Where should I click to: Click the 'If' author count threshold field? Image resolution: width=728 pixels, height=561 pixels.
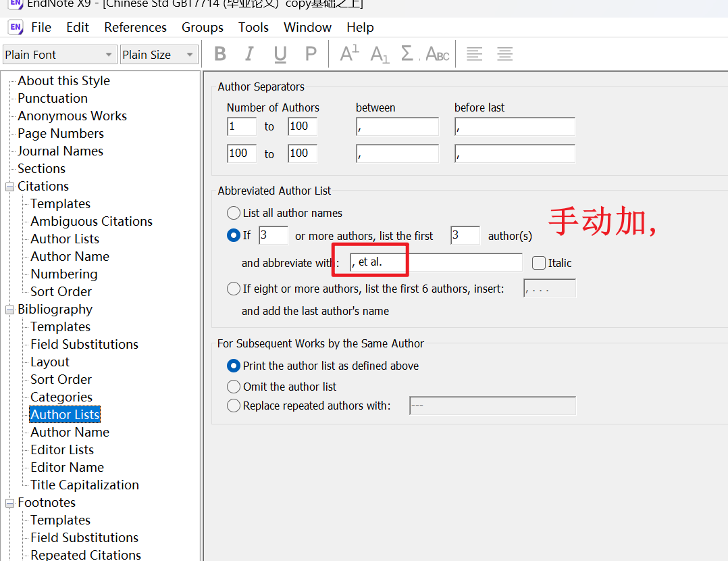pyautogui.click(x=274, y=235)
